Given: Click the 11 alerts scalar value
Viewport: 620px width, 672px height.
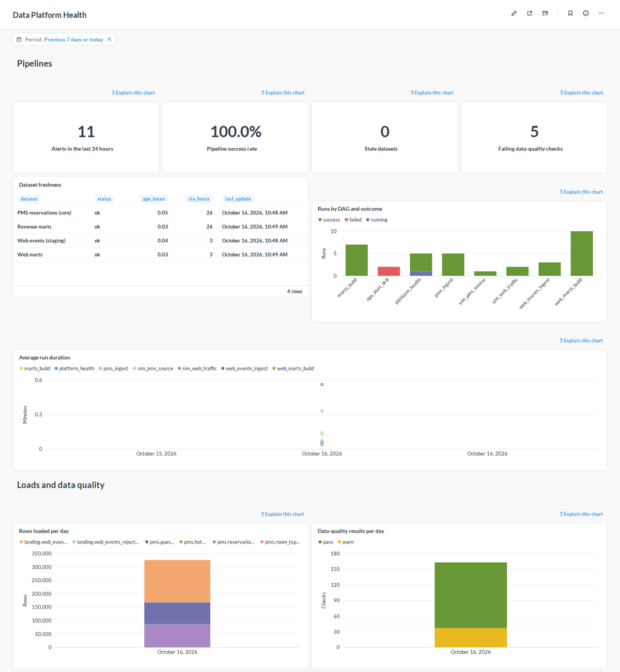Looking at the screenshot, I should (x=86, y=132).
